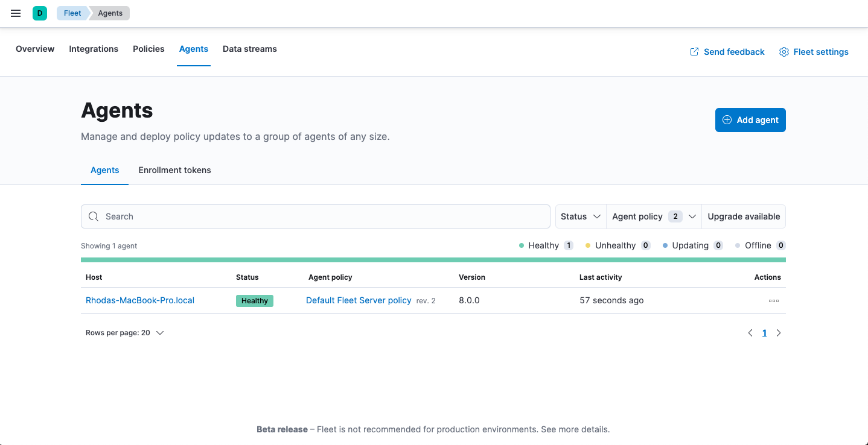This screenshot has height=445, width=868.
Task: Open the actions ellipsis for Rhodas-MacBook-Pro.local
Action: coord(773,300)
